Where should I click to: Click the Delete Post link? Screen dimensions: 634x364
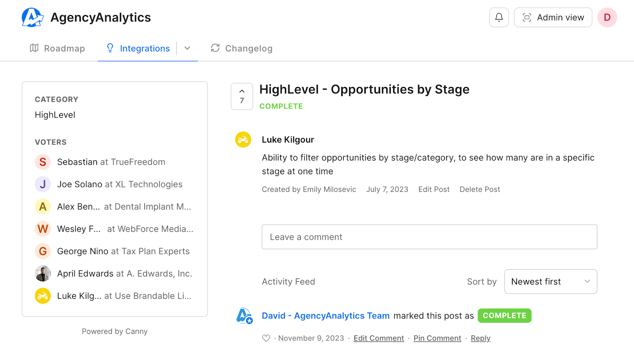coord(480,189)
